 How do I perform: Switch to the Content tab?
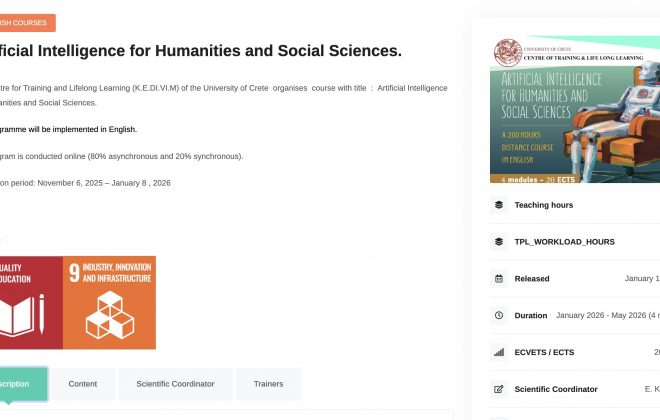[83, 384]
